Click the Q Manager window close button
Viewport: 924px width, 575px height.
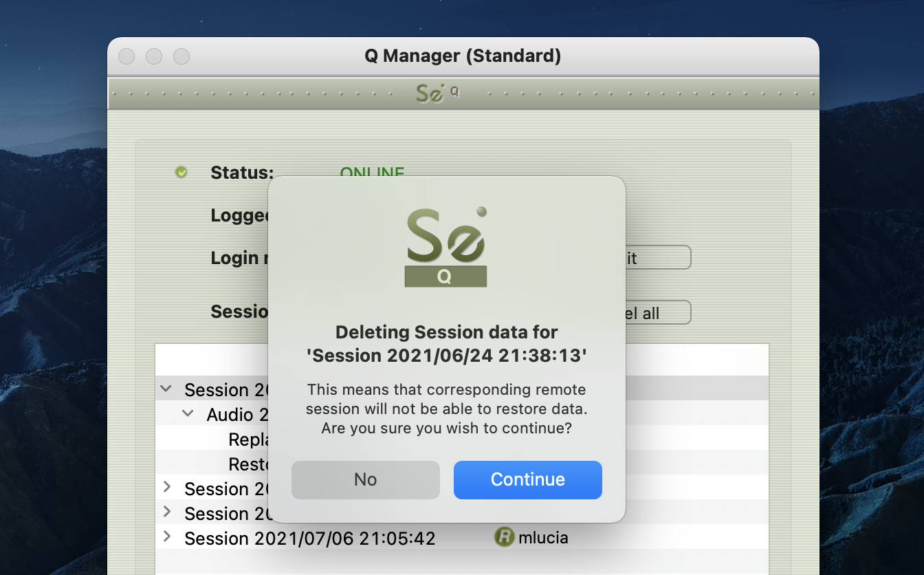(x=126, y=56)
